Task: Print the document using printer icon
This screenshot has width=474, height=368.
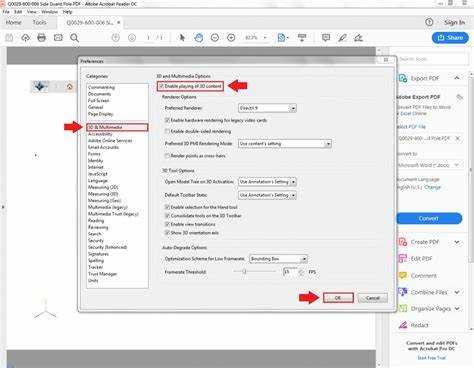Action: click(41, 38)
